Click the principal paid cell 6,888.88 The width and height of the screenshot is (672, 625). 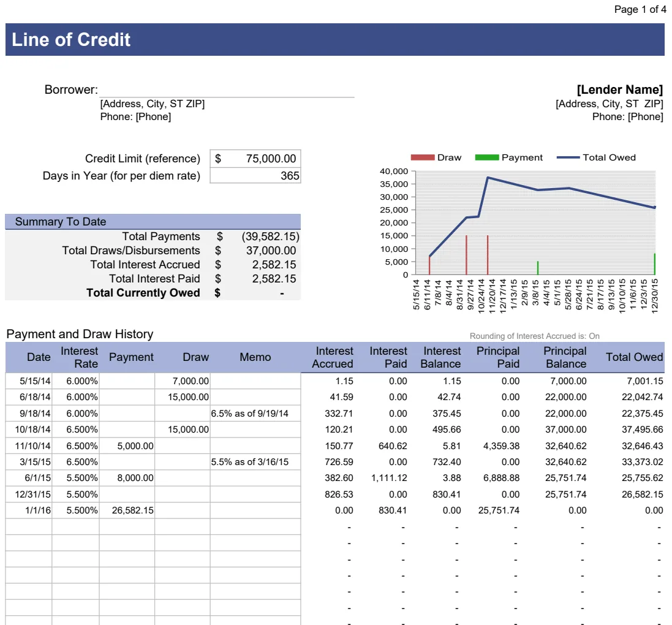[x=502, y=478]
